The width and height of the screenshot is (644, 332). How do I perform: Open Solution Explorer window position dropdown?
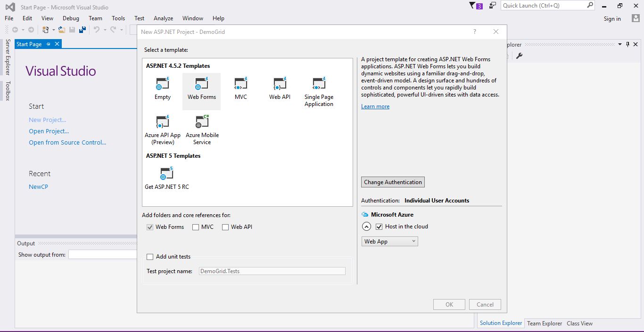coord(620,44)
